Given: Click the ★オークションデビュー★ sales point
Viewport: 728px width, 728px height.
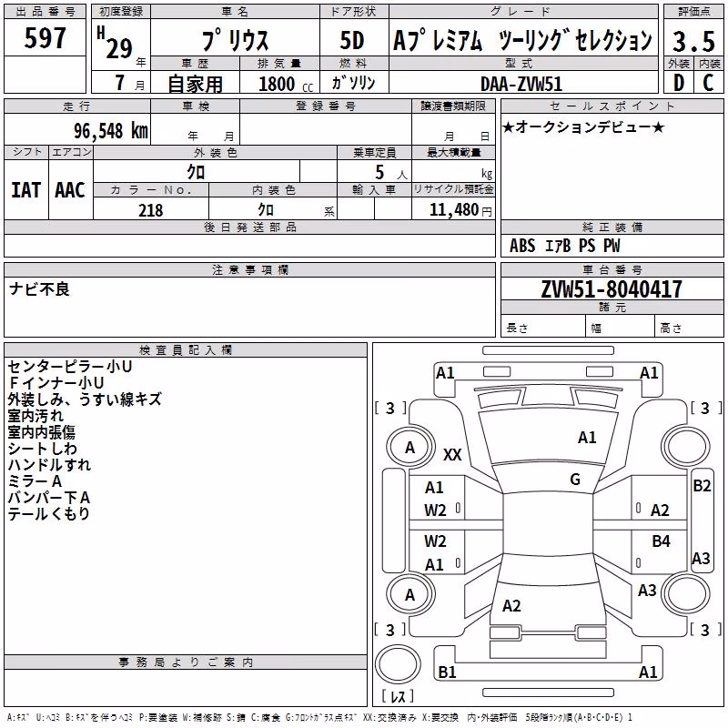Looking at the screenshot, I should (x=583, y=126).
